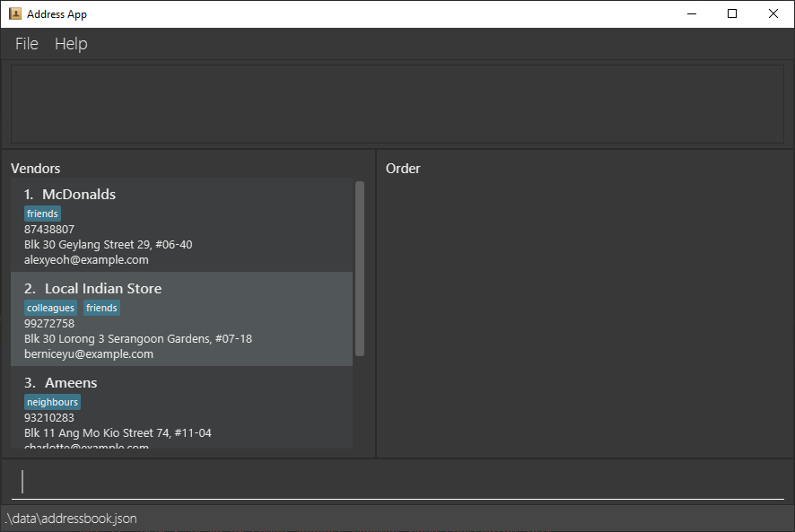Image resolution: width=795 pixels, height=532 pixels.
Task: Open the File menu
Action: (26, 44)
